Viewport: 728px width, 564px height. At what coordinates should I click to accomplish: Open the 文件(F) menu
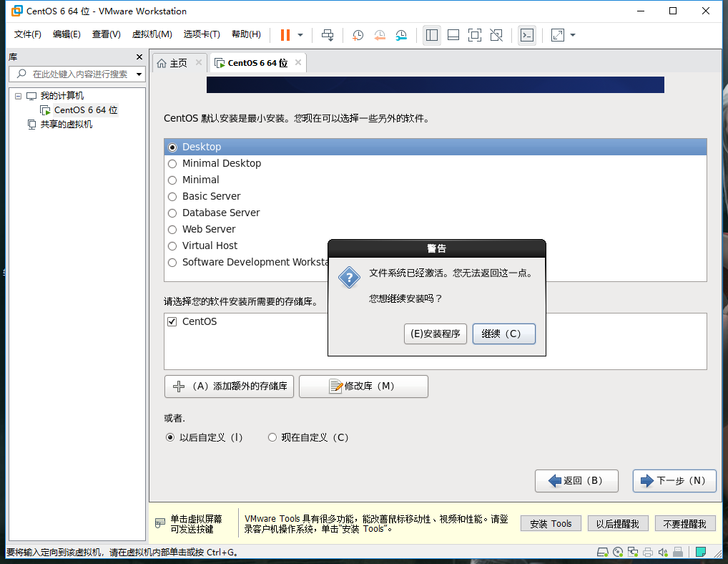click(27, 34)
